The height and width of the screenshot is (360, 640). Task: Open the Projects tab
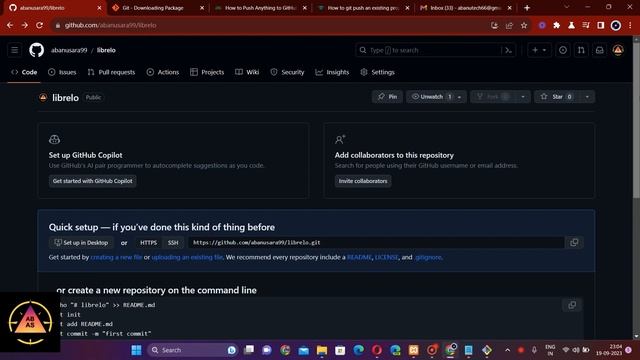coord(207,72)
